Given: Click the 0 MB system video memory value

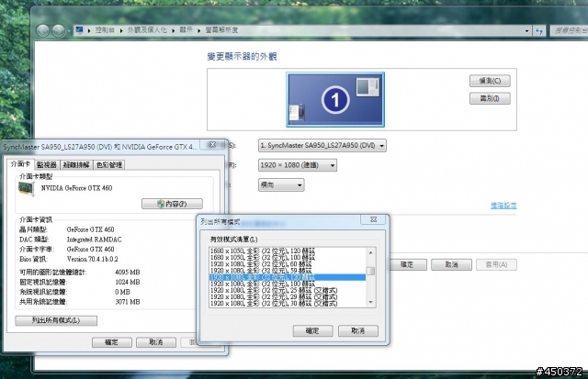Looking at the screenshot, I should coord(122,292).
